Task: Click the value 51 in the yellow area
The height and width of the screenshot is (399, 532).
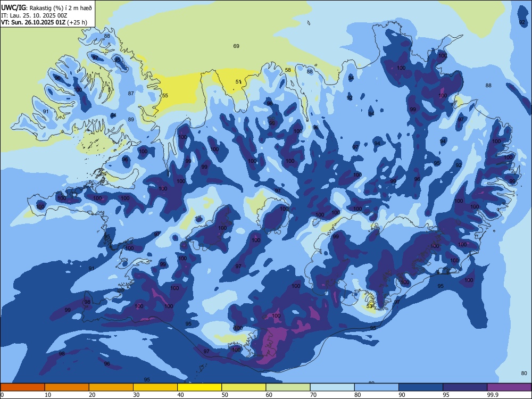Action: coord(238,82)
